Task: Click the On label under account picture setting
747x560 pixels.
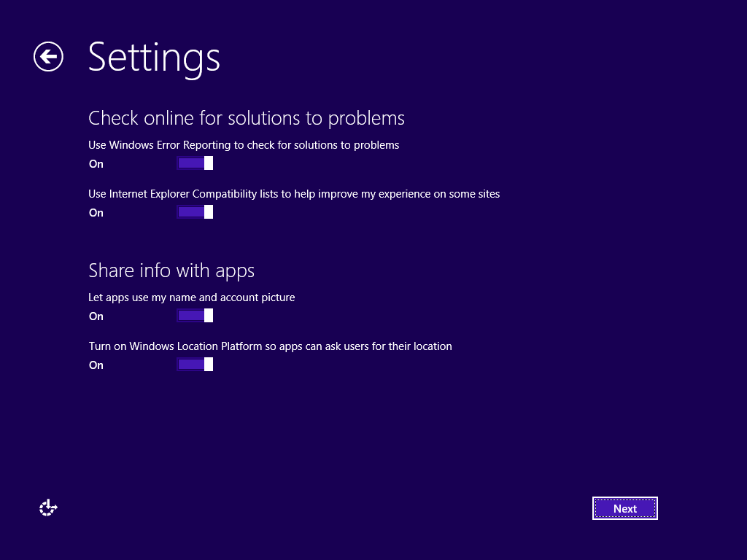Action: pyautogui.click(x=96, y=316)
